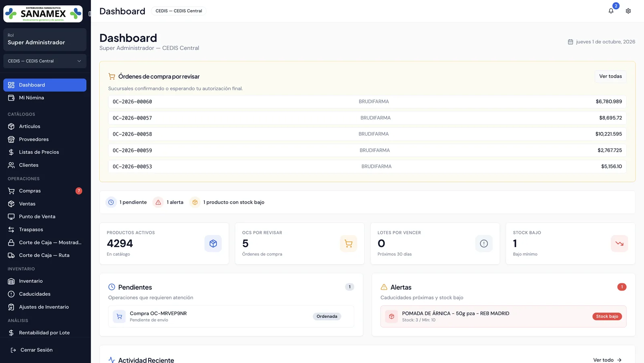Click the OCs por Revisar cart icon
This screenshot has height=363, width=644.
tap(349, 243)
